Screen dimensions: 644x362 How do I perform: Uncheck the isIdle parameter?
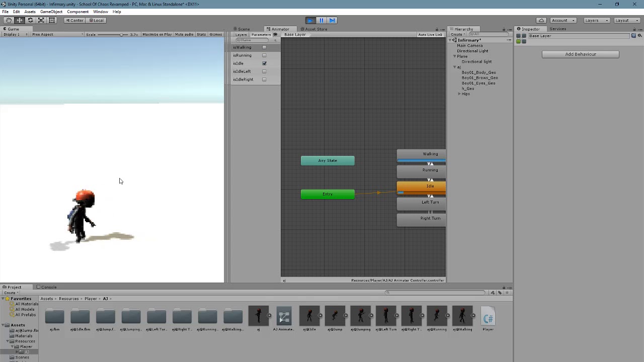coord(264,63)
